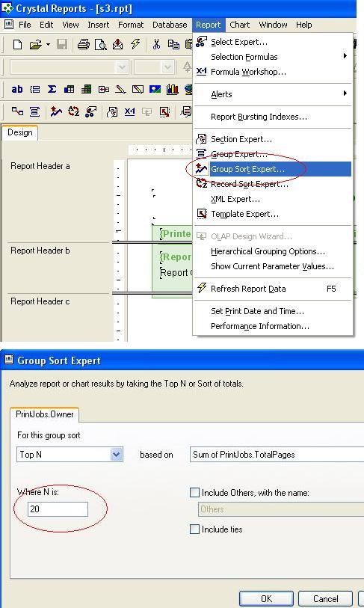Image resolution: width=364 pixels, height=608 pixels.
Task: Select the Cut scissors icon
Action: click(x=156, y=44)
